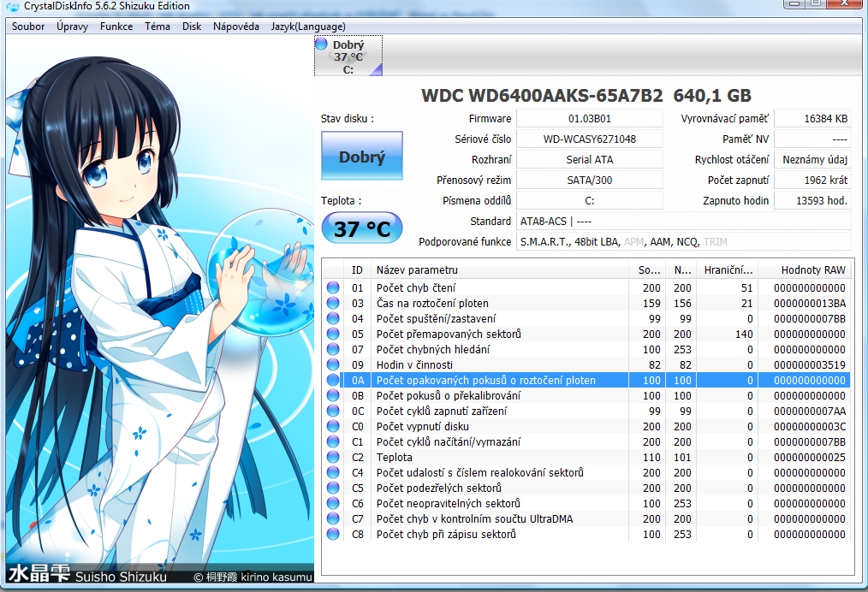Screen dimensions: 868x592
Task: Click the CrystalDiskInfo title bar app icon
Action: click(12, 6)
